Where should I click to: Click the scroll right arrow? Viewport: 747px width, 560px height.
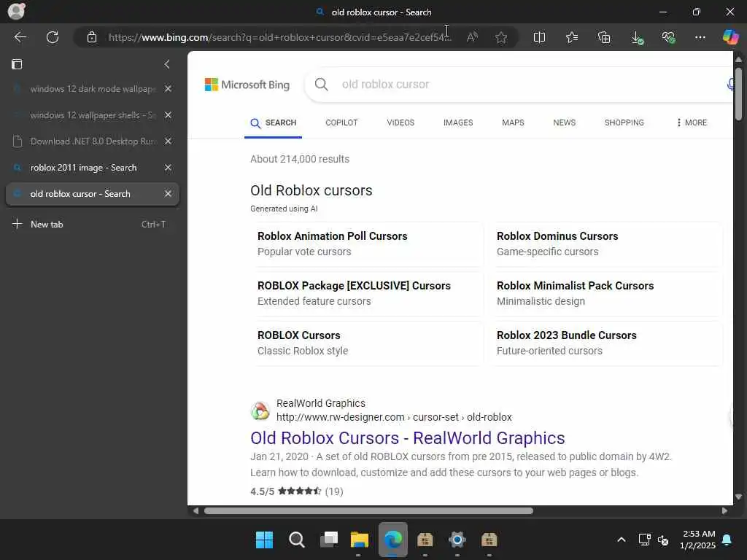(x=724, y=511)
